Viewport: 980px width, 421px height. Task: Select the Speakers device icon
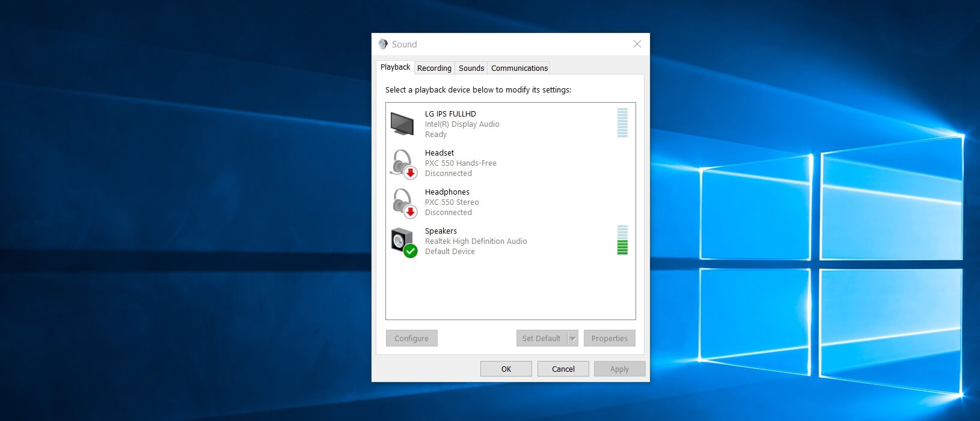(x=403, y=243)
